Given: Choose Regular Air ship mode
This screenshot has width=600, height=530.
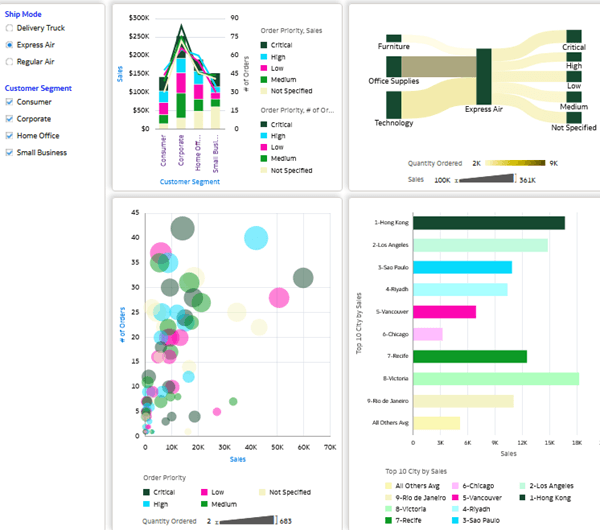Looking at the screenshot, I should [x=10, y=62].
